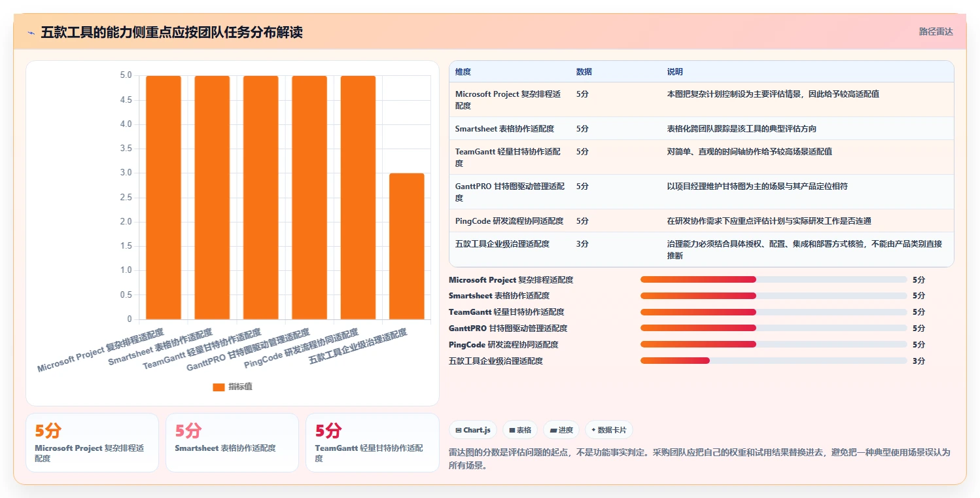Toggle the 指标值 legend swatch
Viewport: 980px width, 498px height.
(x=219, y=387)
